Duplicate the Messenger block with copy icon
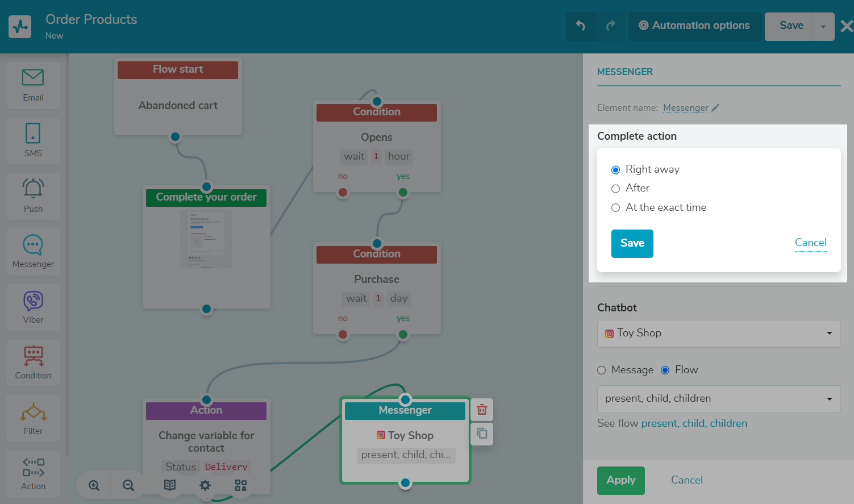This screenshot has height=504, width=854. point(482,434)
